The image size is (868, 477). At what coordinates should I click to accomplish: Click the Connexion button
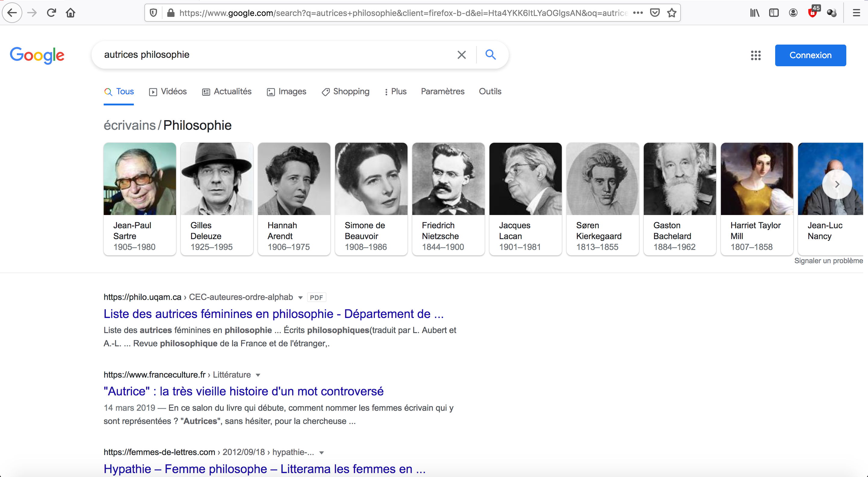pyautogui.click(x=810, y=55)
